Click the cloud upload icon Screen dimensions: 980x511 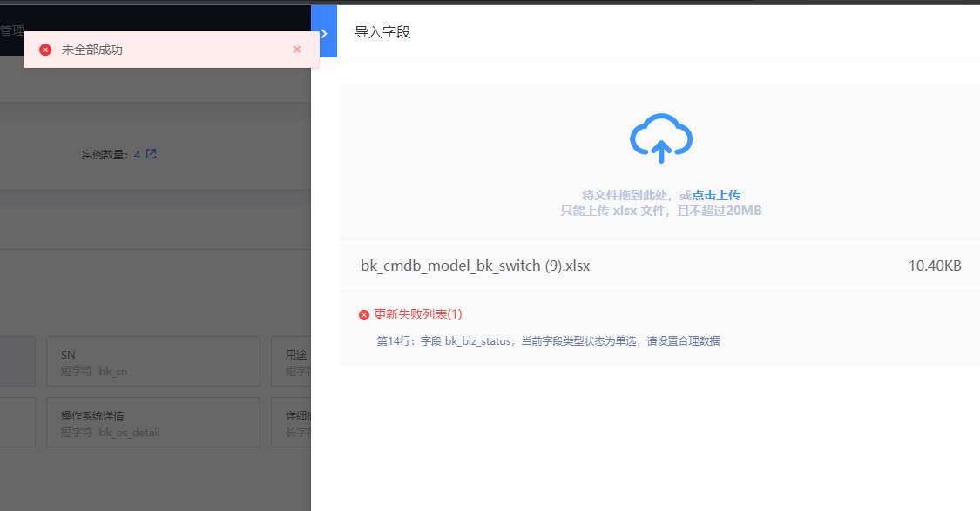(x=660, y=138)
